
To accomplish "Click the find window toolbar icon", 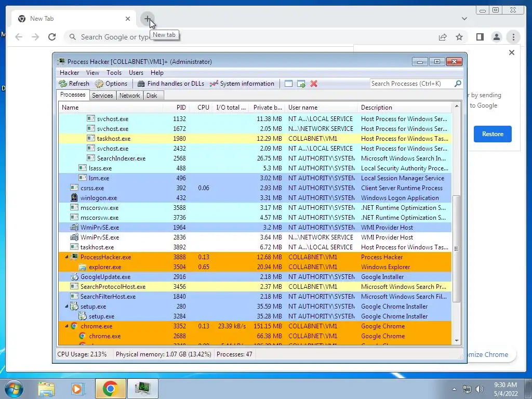I will pos(288,84).
